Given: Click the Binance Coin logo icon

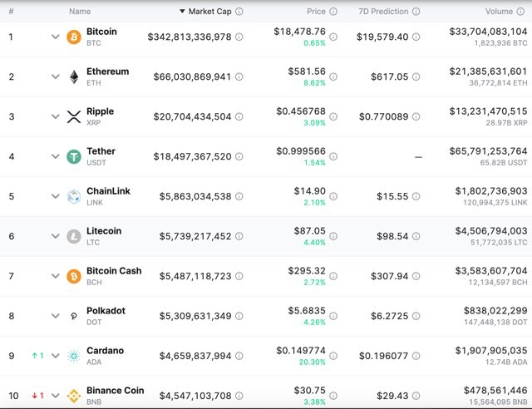Looking at the screenshot, I should coord(74,396).
